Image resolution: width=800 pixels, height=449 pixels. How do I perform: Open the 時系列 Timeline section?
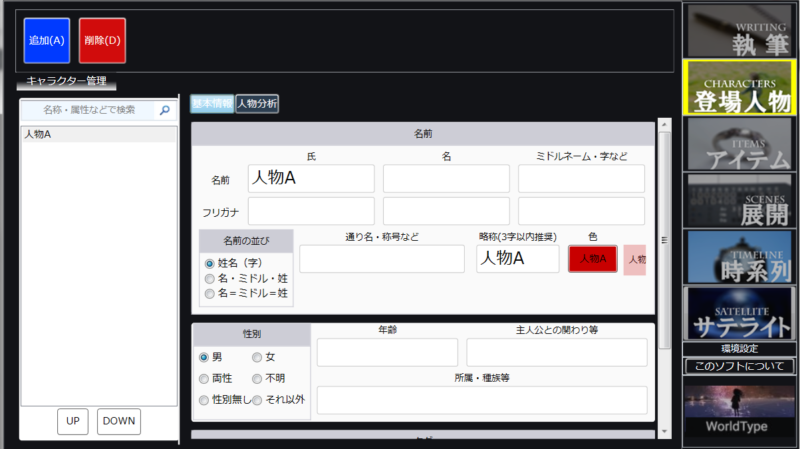739,257
